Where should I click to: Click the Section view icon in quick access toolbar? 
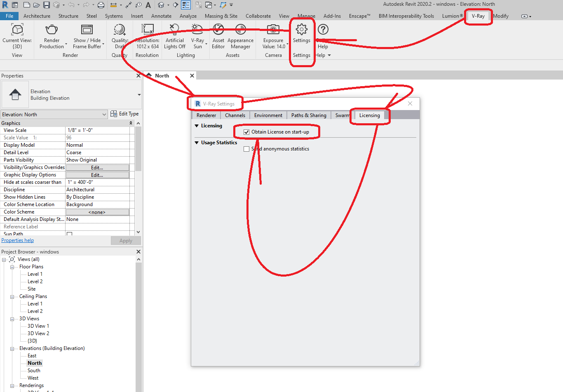[176, 5]
